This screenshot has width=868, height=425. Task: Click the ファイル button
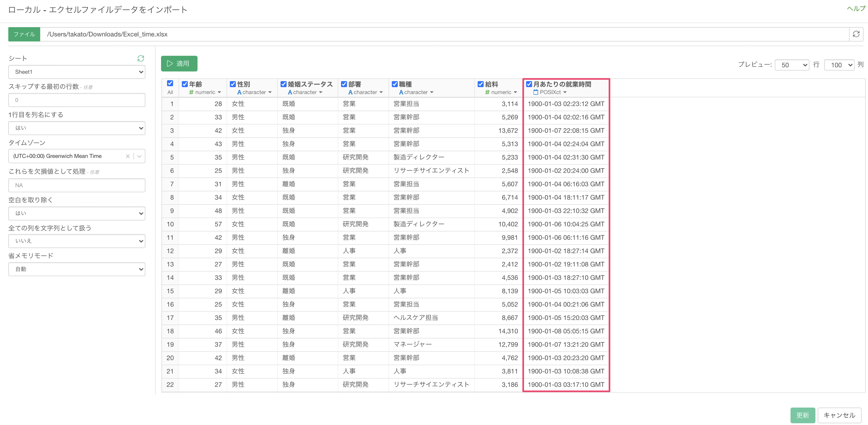click(24, 34)
